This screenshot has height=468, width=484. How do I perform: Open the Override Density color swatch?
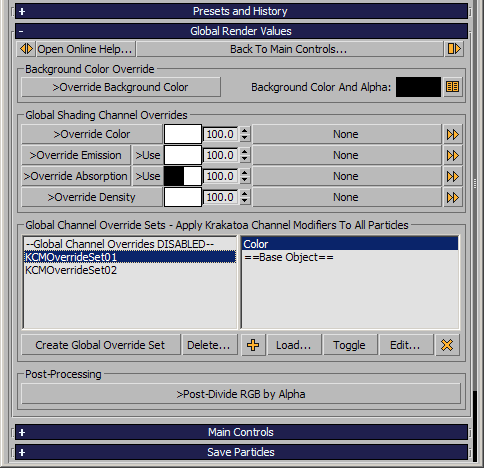point(183,197)
